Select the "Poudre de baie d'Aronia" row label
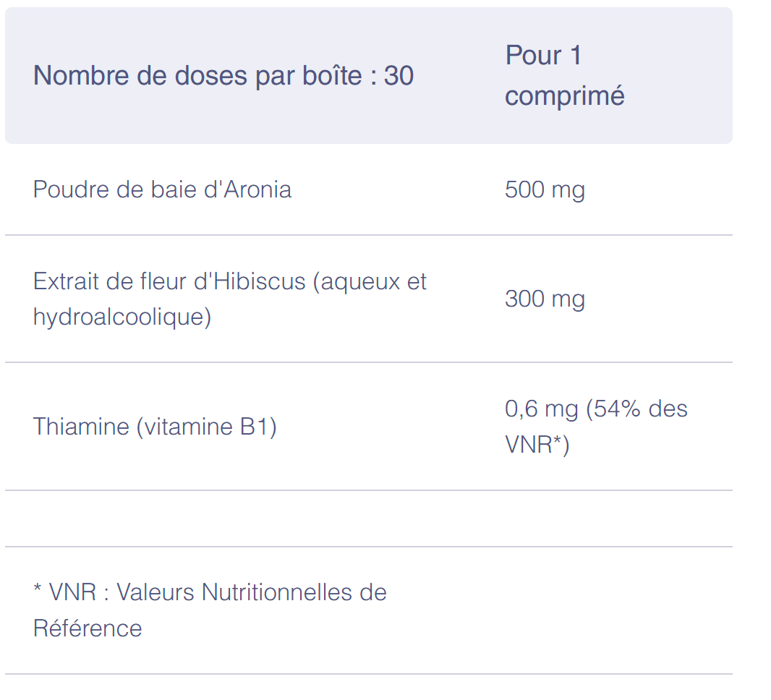 (162, 189)
